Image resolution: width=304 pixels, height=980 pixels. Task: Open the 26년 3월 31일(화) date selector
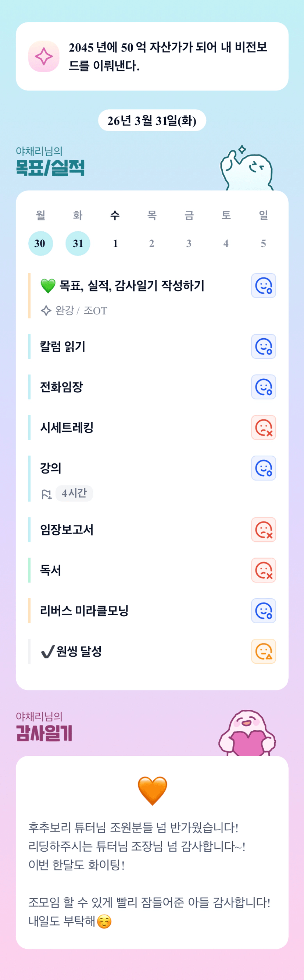152,121
